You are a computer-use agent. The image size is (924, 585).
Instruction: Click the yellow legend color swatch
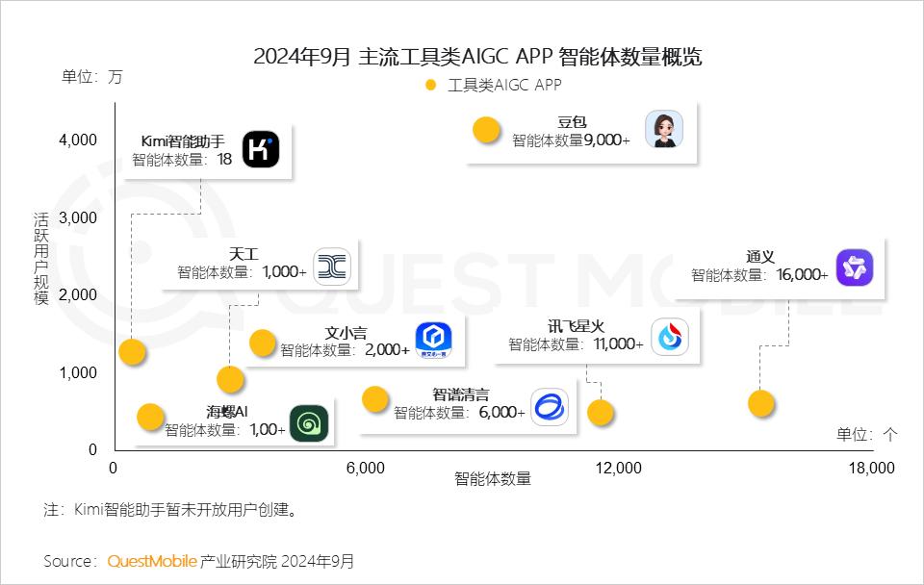click(431, 85)
